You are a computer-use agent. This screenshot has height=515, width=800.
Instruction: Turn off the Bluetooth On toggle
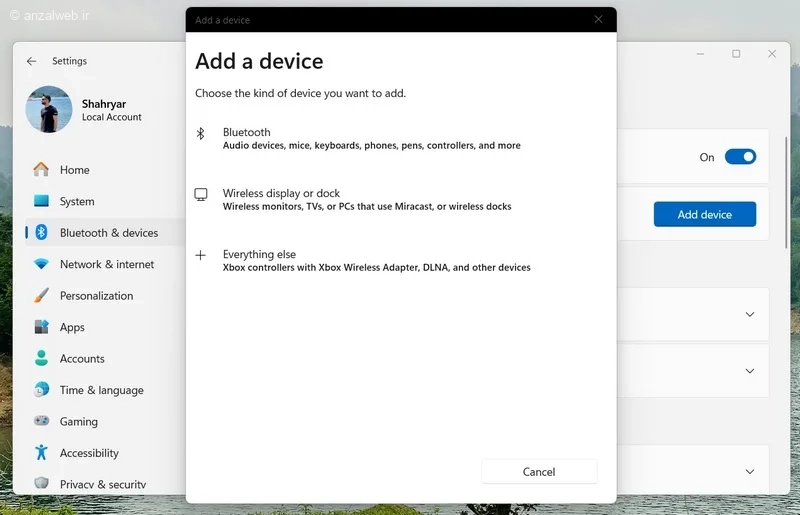point(740,157)
